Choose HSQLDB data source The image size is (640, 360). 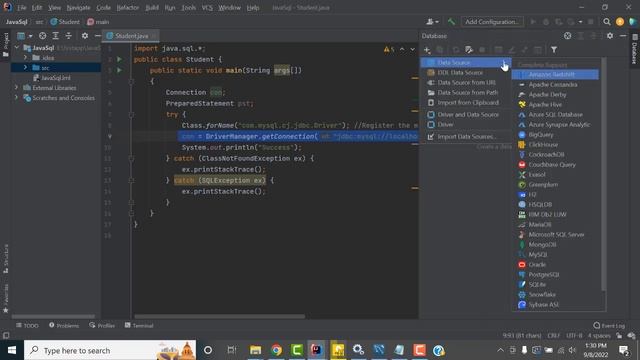(555, 204)
